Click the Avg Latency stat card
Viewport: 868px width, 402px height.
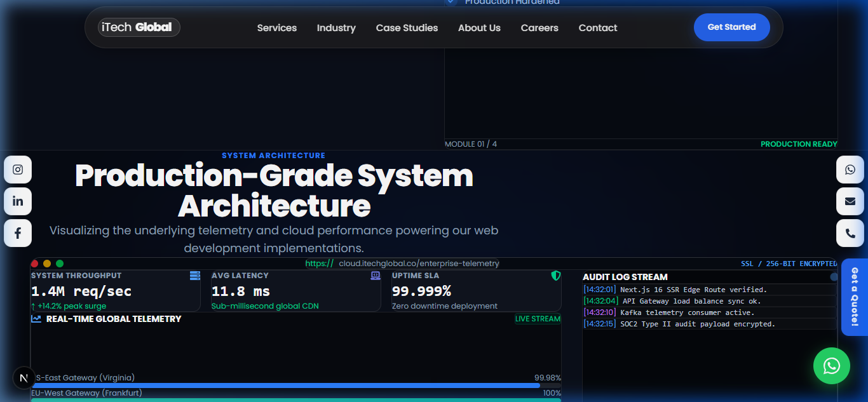[296, 291]
